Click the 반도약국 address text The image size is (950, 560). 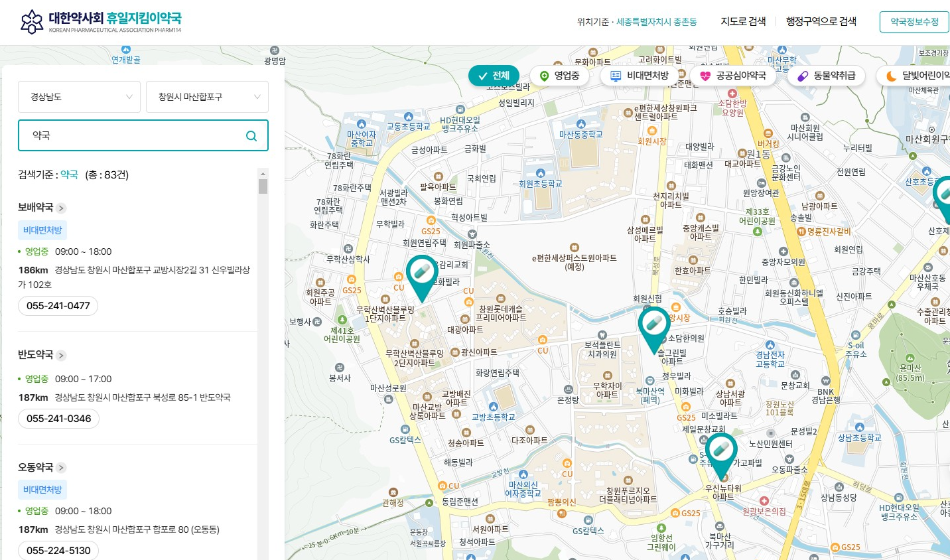tap(143, 397)
